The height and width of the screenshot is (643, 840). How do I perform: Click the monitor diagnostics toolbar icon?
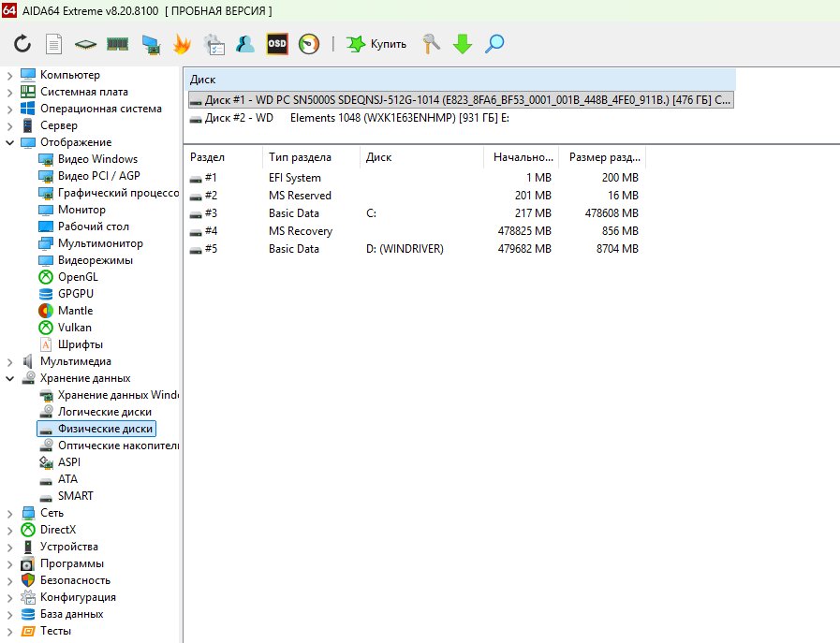(151, 44)
